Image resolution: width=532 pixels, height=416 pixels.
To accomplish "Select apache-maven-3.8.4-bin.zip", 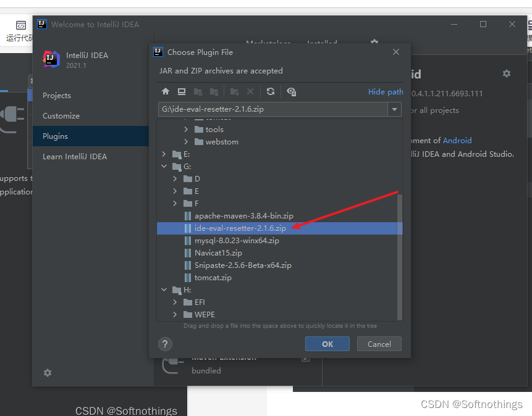I will pos(243,216).
